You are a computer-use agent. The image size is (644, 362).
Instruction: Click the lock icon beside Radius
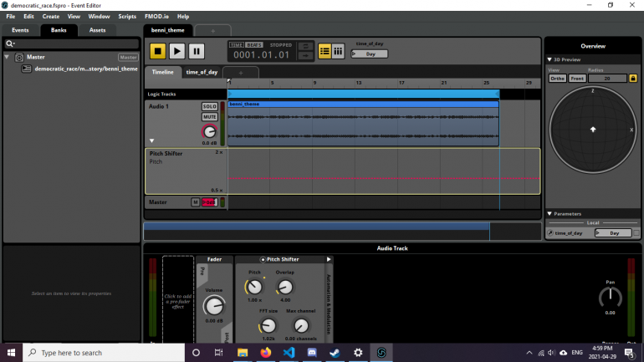coord(632,78)
